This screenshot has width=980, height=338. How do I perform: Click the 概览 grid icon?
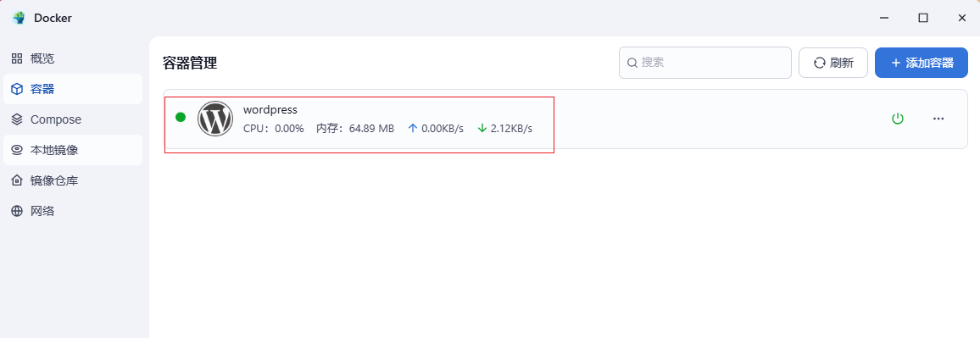click(17, 58)
